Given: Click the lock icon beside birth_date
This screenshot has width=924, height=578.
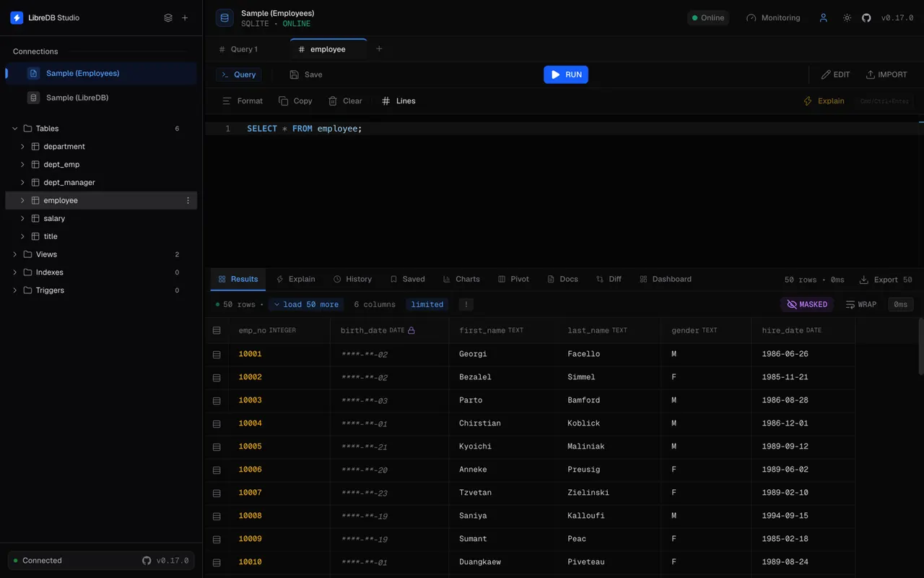Looking at the screenshot, I should pyautogui.click(x=411, y=331).
